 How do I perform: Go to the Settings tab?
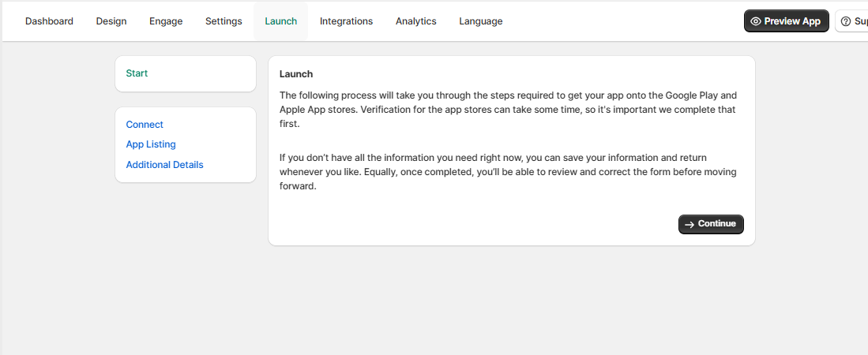point(224,21)
